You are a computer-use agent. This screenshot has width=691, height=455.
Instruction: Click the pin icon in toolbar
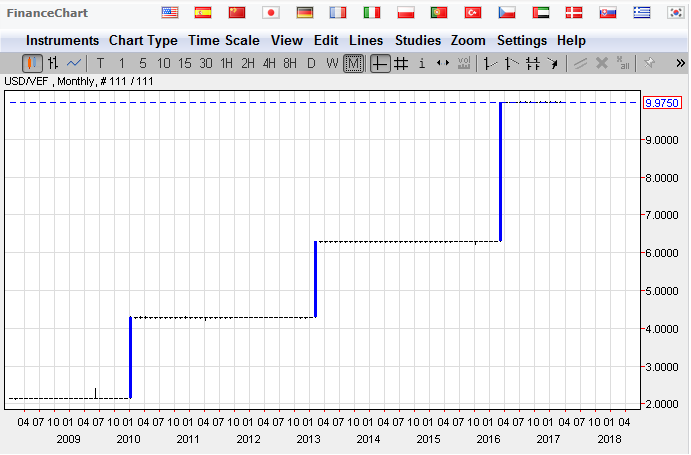(x=649, y=63)
